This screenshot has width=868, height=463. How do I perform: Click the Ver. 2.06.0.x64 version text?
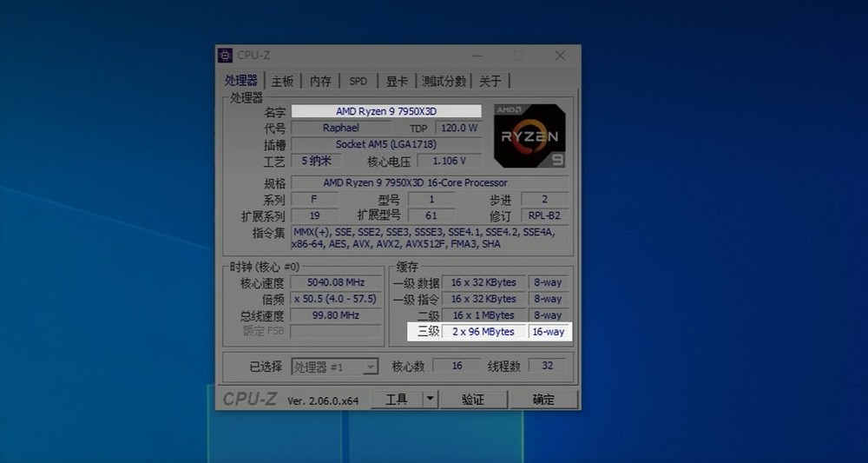point(323,400)
